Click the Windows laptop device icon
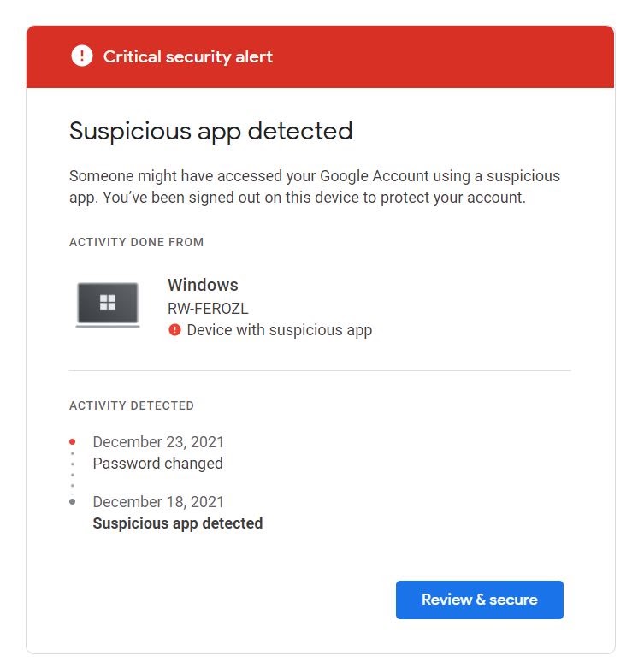Screen dimensions: 644x668 [x=107, y=304]
